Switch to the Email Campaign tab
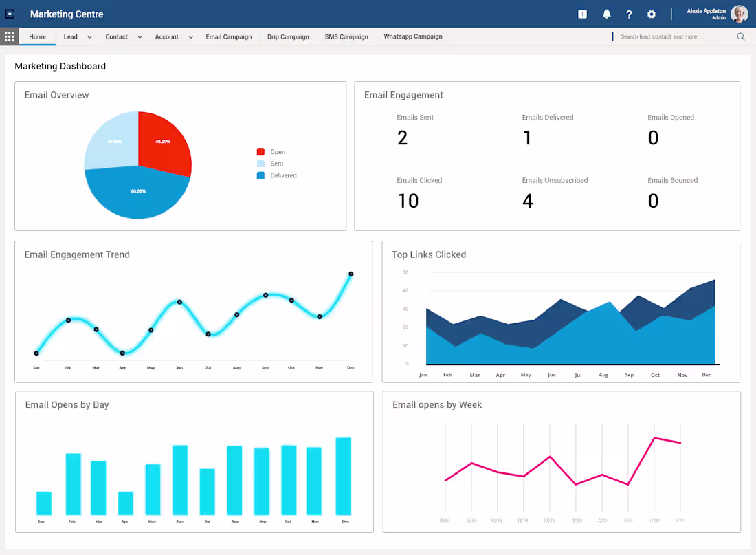The width and height of the screenshot is (756, 555). [x=229, y=36]
